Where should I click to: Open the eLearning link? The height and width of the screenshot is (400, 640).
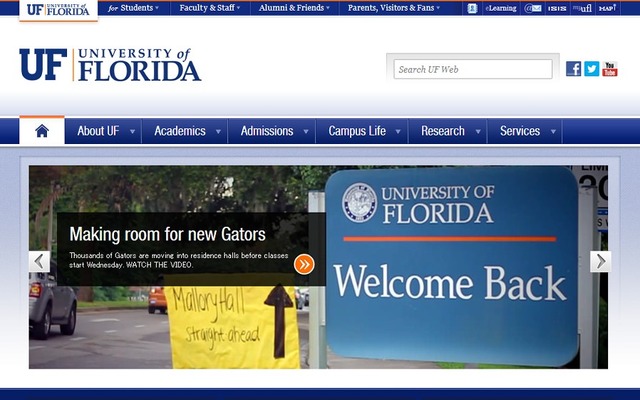(x=501, y=8)
